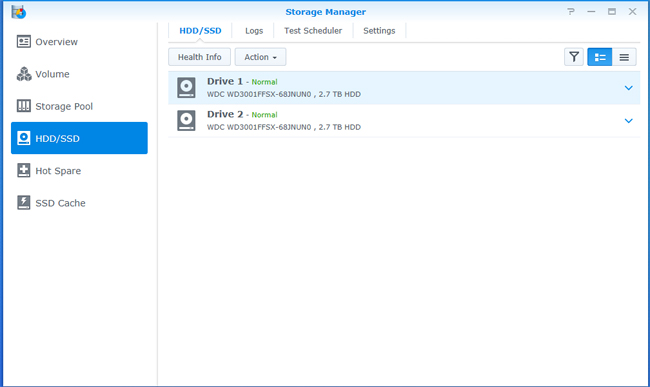Select the Drive 2 title text
This screenshot has height=387, width=650.
tap(225, 114)
